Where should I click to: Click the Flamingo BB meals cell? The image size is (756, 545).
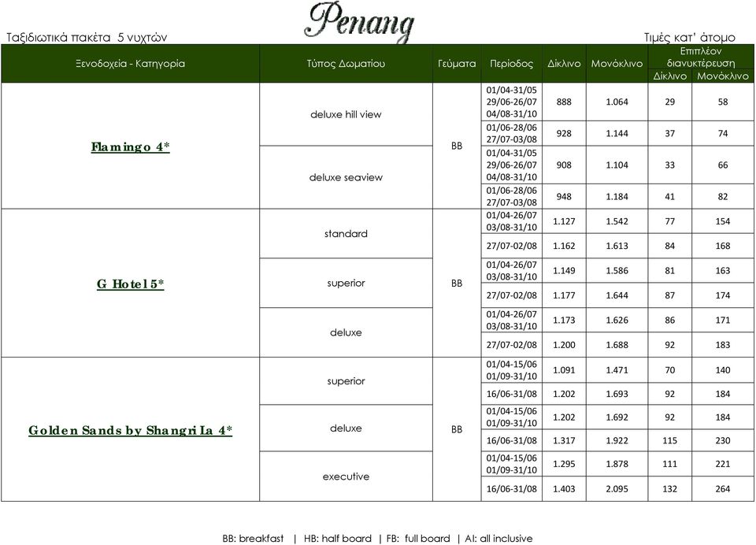pos(457,146)
